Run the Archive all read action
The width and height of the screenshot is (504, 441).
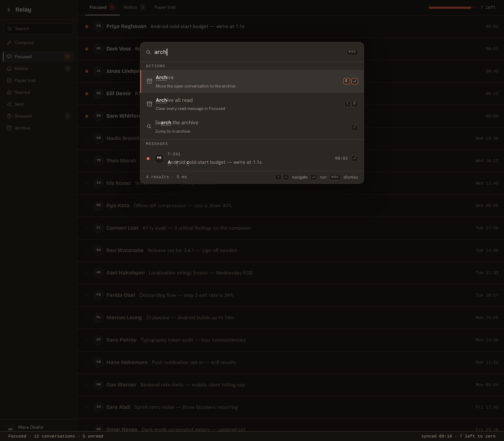[x=252, y=104]
